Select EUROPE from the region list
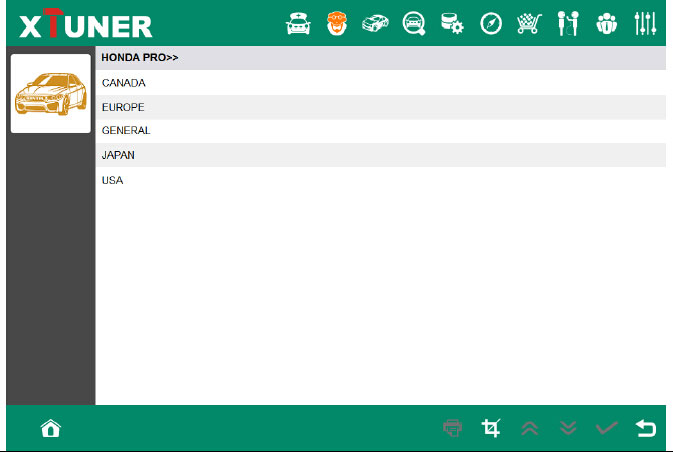 point(381,107)
